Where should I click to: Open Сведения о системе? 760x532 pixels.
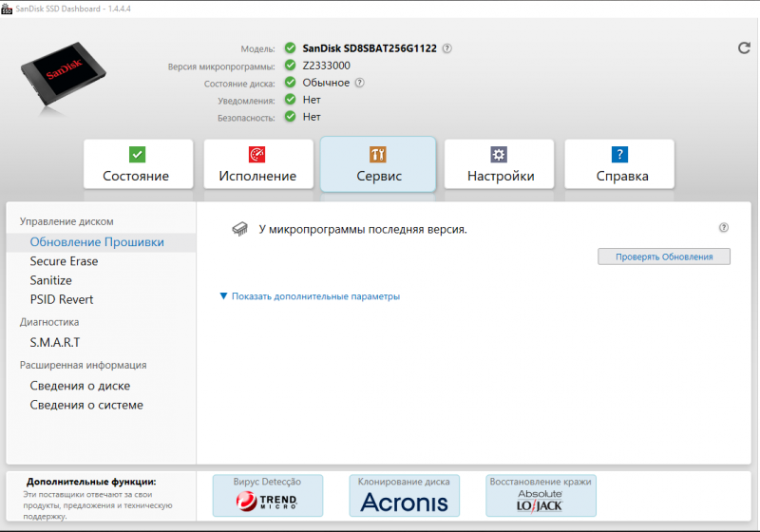[x=86, y=405]
